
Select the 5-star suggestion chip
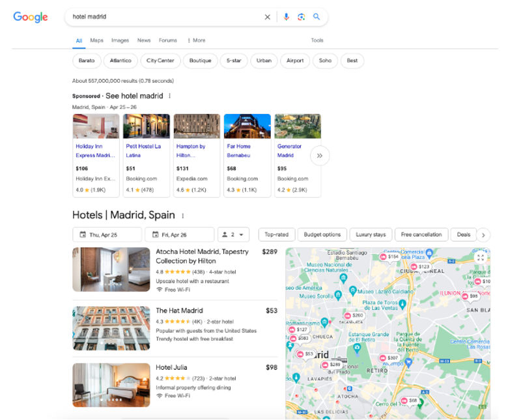[234, 61]
